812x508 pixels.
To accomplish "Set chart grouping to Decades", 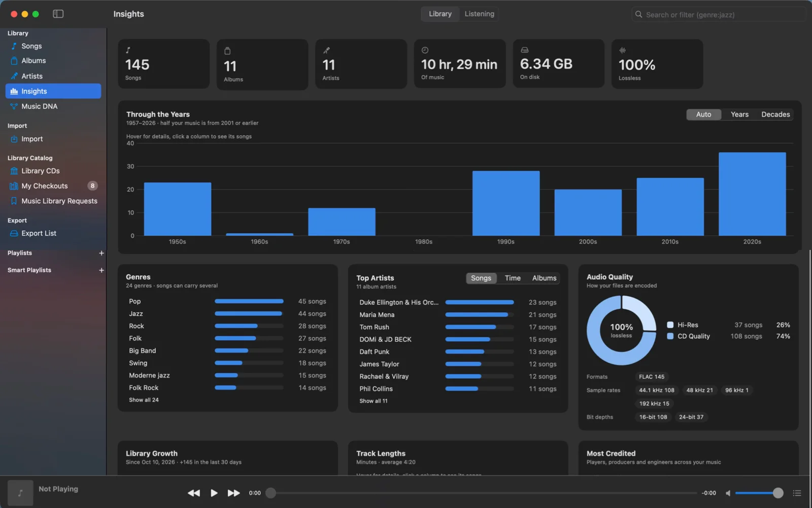I will [x=775, y=115].
